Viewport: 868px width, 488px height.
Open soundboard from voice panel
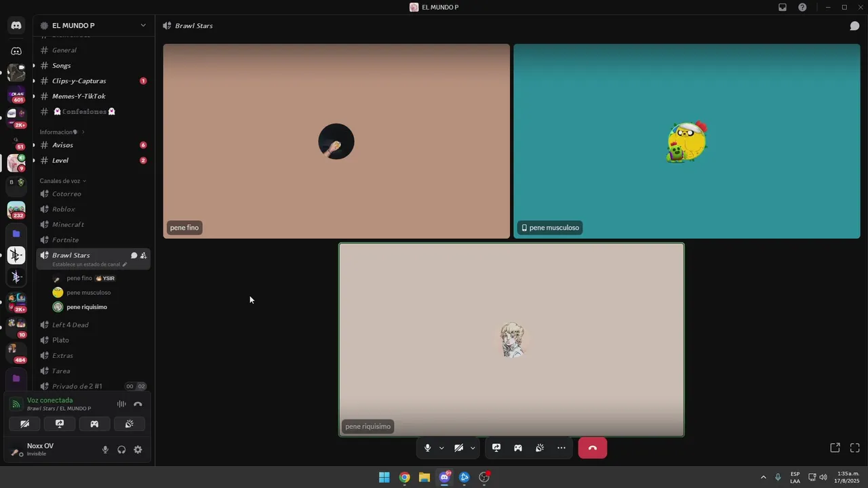click(130, 424)
